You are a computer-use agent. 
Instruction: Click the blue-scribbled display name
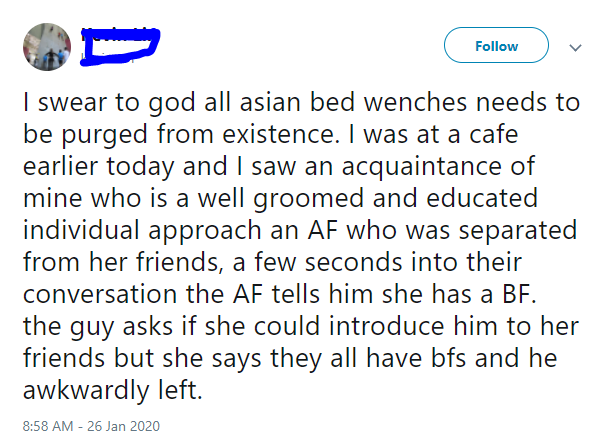(x=120, y=47)
